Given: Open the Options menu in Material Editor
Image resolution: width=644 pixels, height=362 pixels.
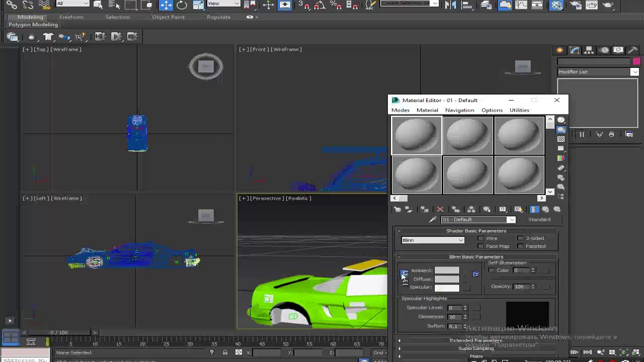Looking at the screenshot, I should pyautogui.click(x=492, y=110).
